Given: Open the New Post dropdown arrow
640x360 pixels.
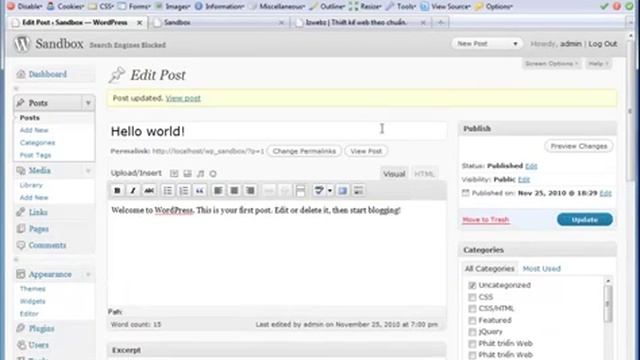Looking at the screenshot, I should point(515,44).
